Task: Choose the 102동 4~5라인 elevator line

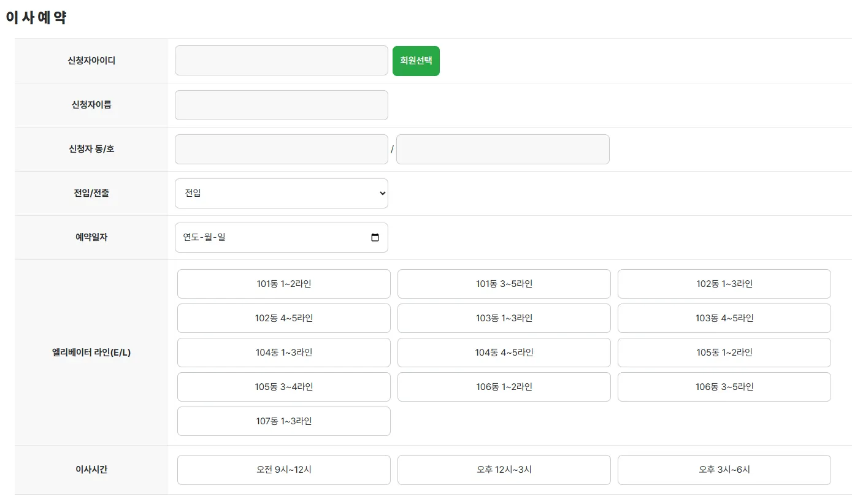Action: point(283,318)
